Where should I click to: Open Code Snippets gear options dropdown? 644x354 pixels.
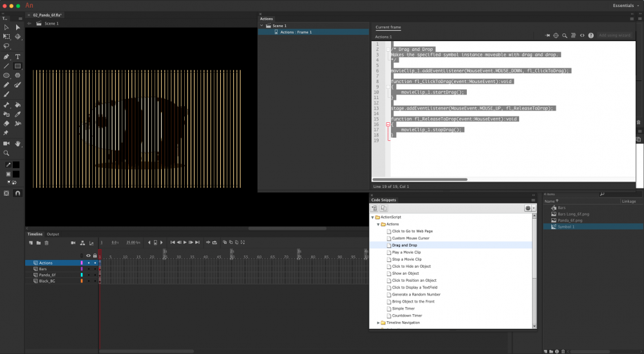tap(530, 209)
